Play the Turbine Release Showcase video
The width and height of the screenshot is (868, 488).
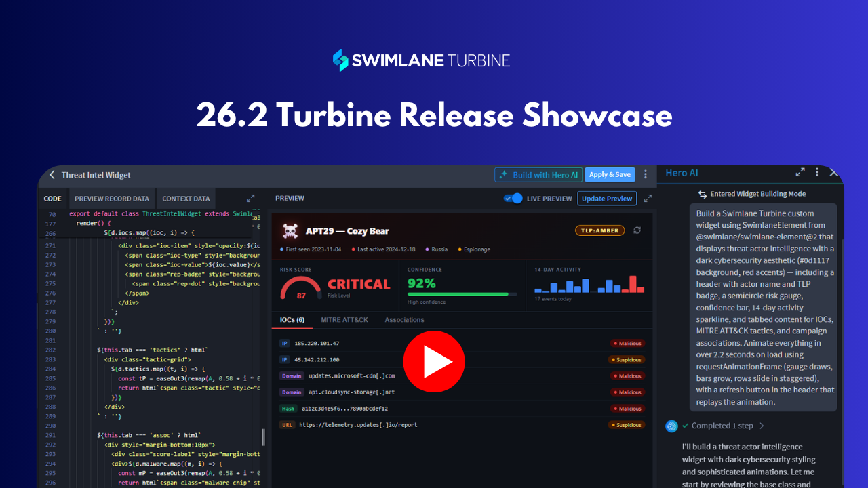pos(434,362)
